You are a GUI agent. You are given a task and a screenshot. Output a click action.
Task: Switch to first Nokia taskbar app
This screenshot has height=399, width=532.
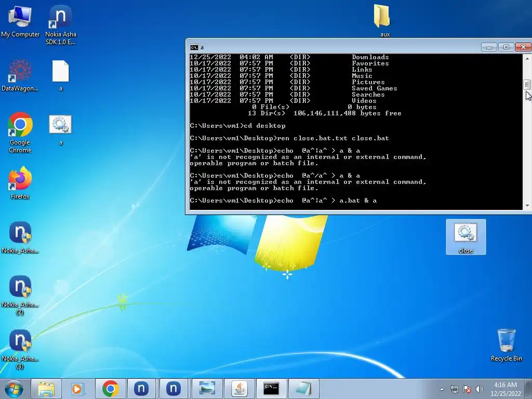(141, 389)
